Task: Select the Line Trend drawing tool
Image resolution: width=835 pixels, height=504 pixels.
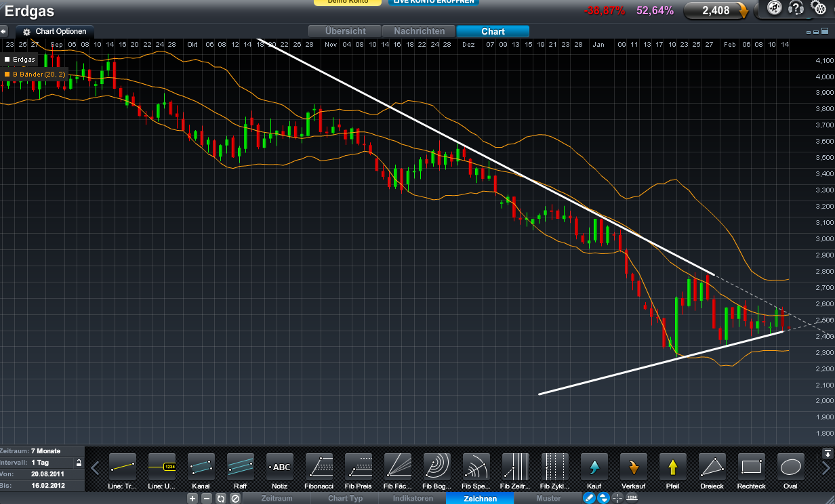Action: click(123, 471)
